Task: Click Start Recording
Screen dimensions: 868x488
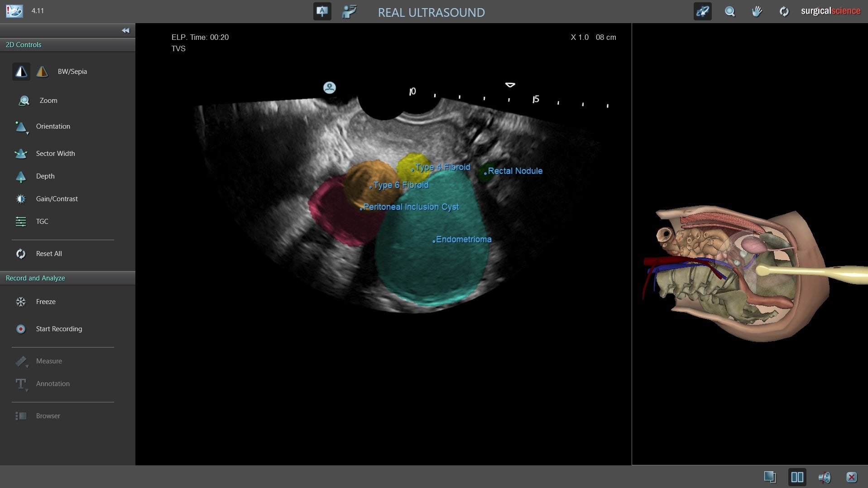Action: coord(21,329)
